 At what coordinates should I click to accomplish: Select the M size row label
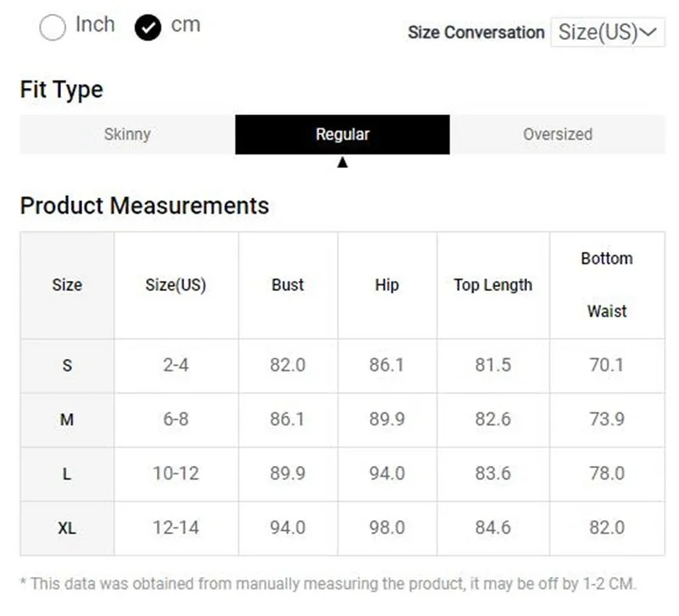pyautogui.click(x=67, y=419)
